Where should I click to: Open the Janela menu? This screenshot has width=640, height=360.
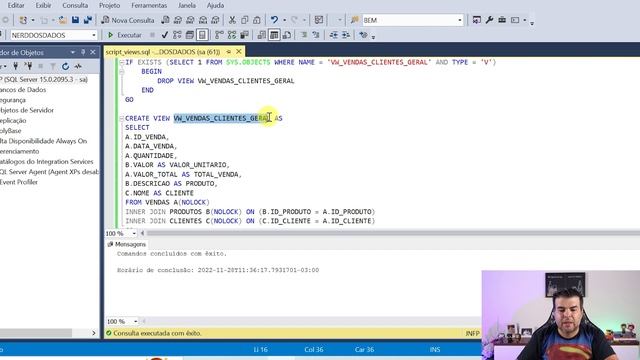point(187,5)
